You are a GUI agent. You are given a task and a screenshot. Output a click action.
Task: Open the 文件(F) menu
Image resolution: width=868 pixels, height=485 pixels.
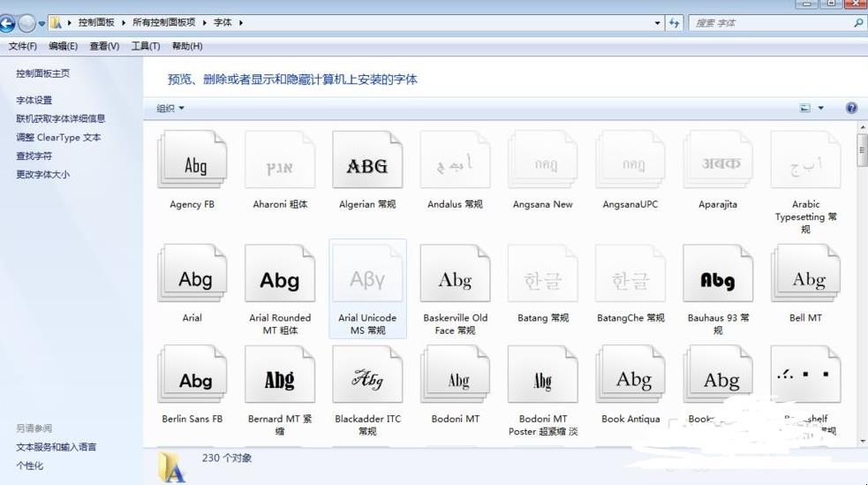pos(23,46)
